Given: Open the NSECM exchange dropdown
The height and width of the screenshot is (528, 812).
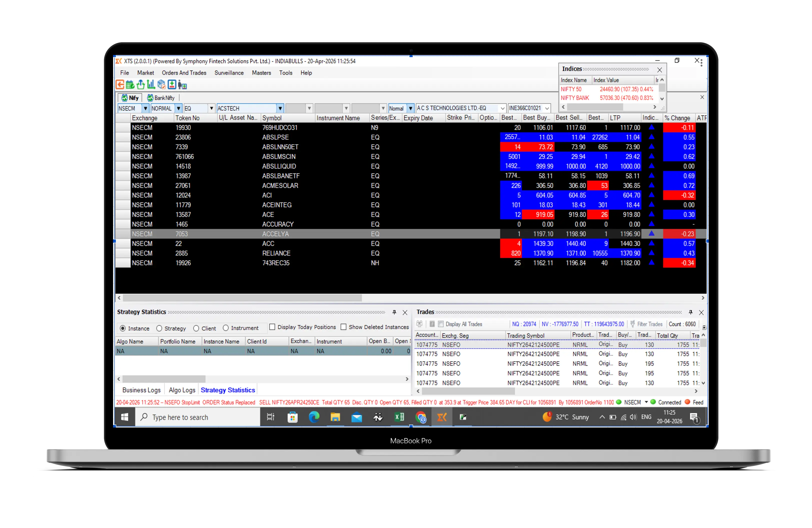Looking at the screenshot, I should pos(145,108).
